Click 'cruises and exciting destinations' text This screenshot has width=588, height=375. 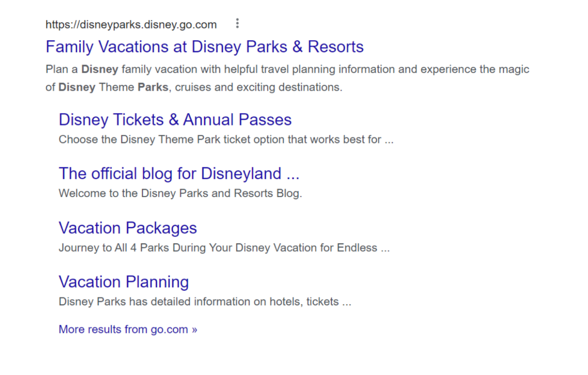point(259,87)
